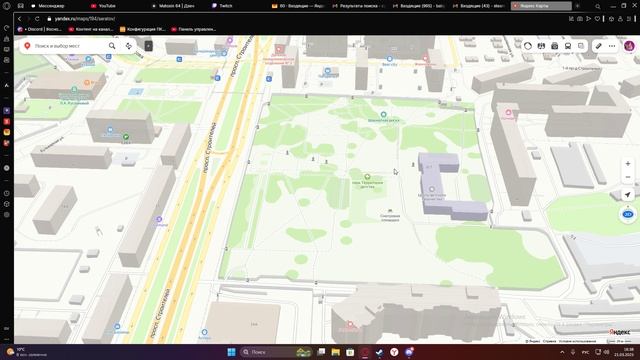The width and height of the screenshot is (640, 360).
Task: Select the ruler measurement tool
Action: click(598, 46)
